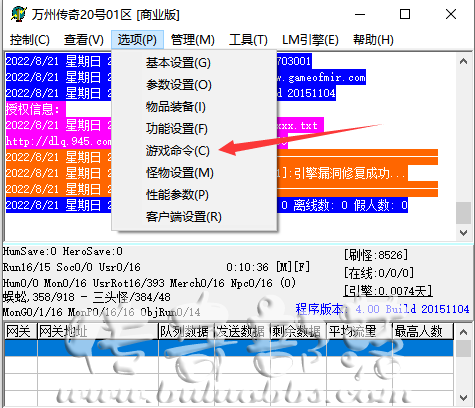Open the 工具(T) menu
This screenshot has width=475, height=408.
point(248,40)
